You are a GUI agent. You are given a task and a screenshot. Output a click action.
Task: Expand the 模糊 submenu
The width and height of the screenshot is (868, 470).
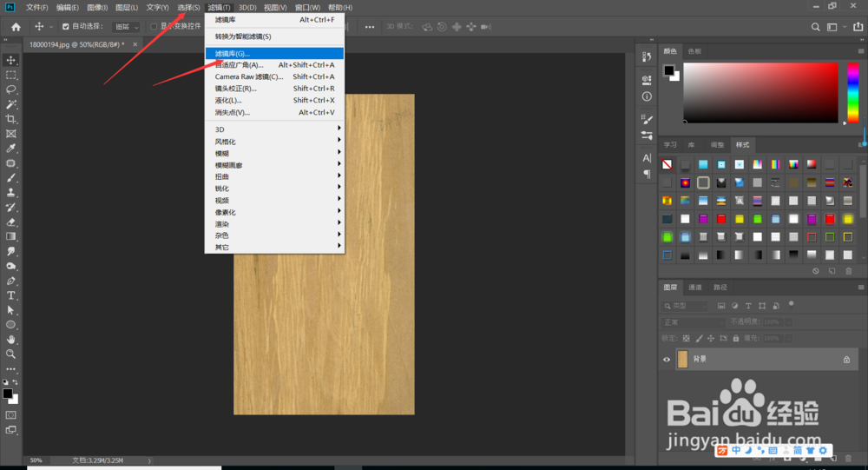click(x=274, y=154)
